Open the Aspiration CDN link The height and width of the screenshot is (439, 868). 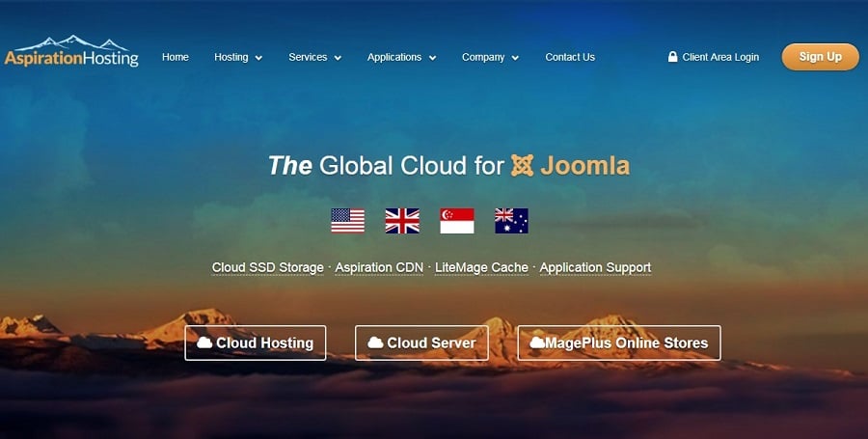[x=379, y=267]
